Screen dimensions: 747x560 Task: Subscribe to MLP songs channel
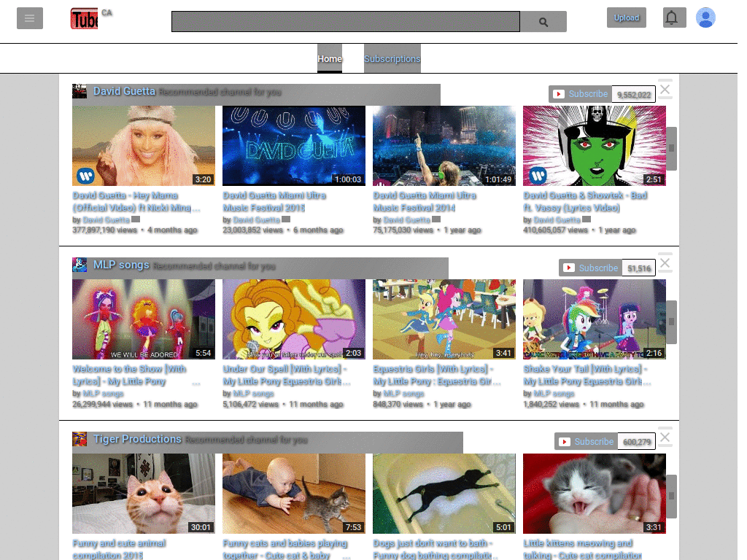[x=591, y=268]
